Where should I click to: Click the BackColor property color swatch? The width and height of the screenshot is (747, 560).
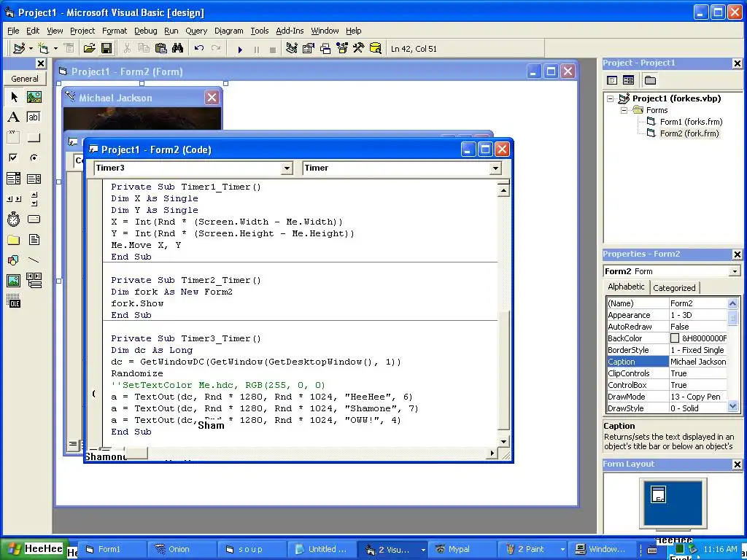click(x=675, y=338)
